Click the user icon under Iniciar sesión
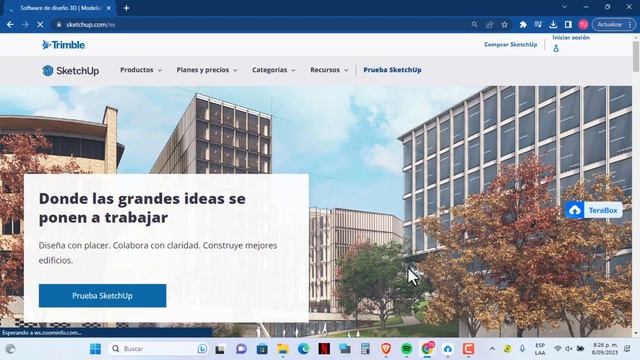 pyautogui.click(x=556, y=49)
